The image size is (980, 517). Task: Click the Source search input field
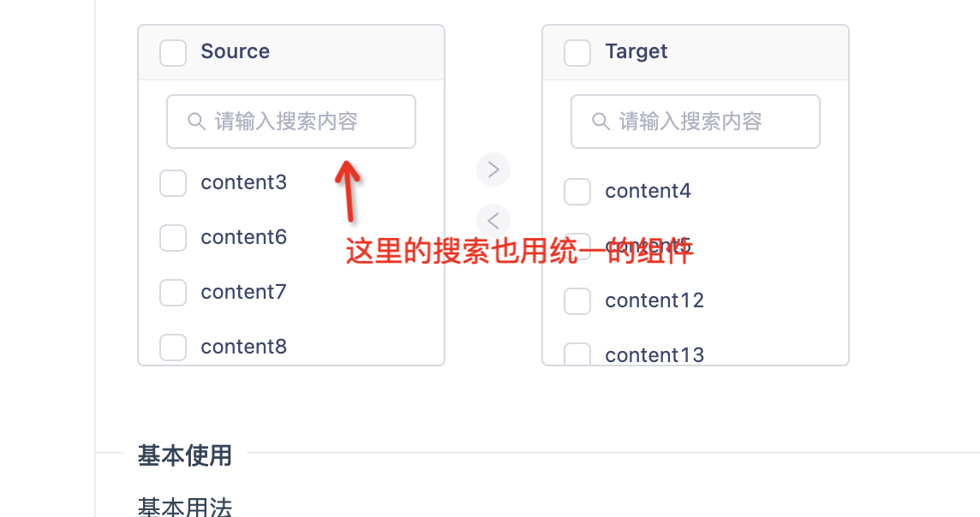tap(291, 122)
